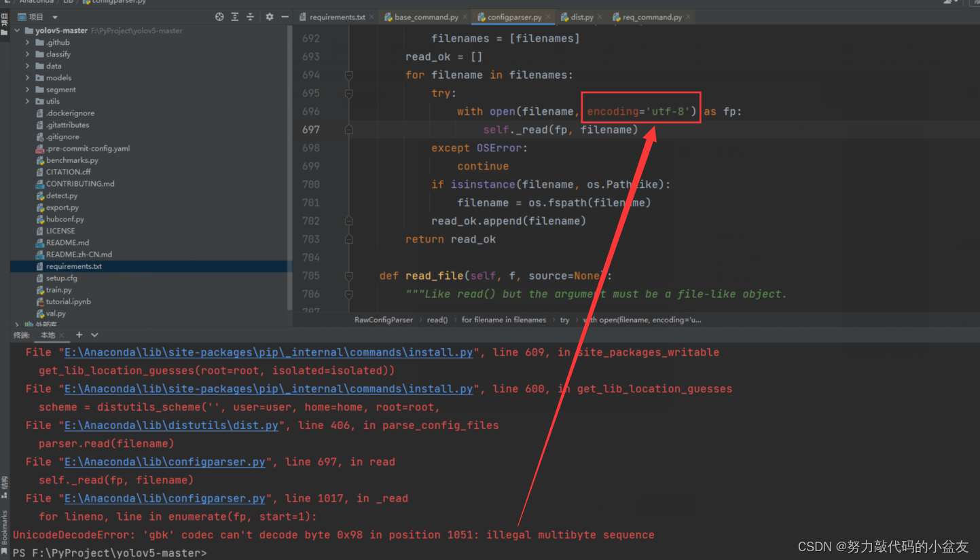The width and height of the screenshot is (980, 560).
Task: Switch to the base_command.py editor tab
Action: coord(426,17)
